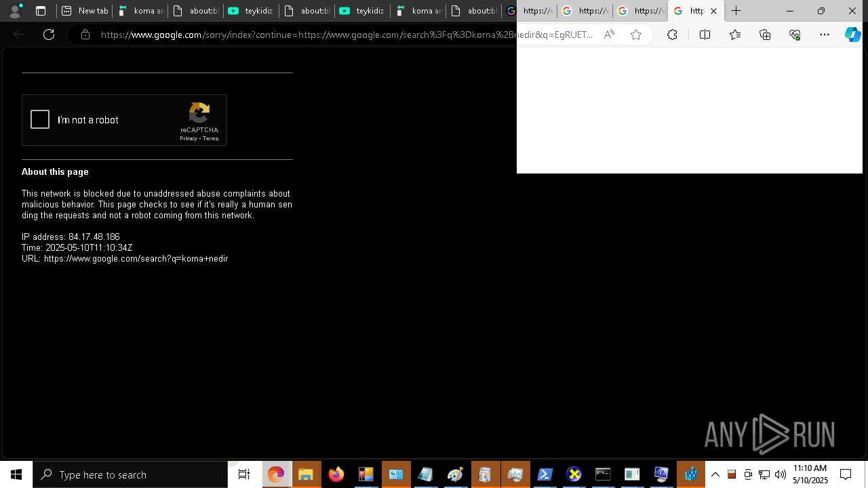Open the Action Center notifications icon

pos(846,474)
